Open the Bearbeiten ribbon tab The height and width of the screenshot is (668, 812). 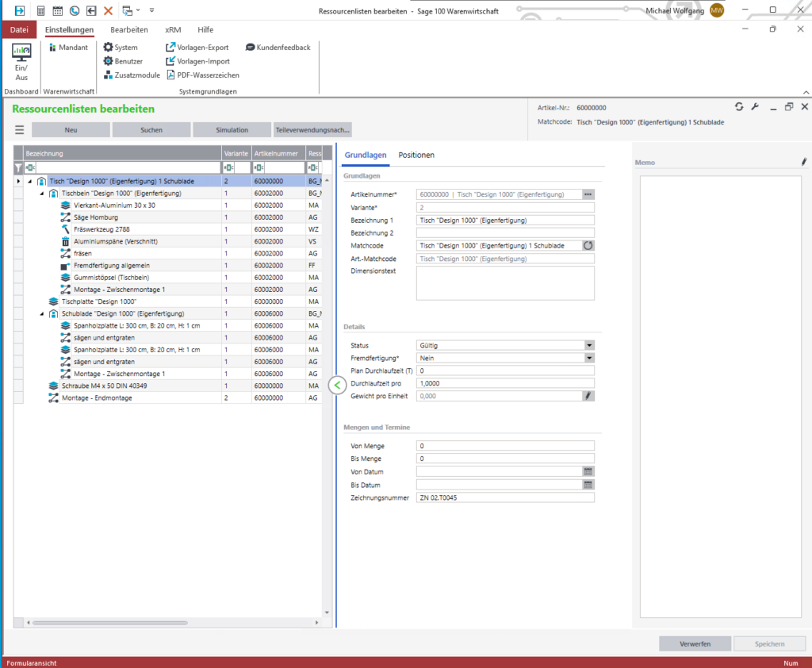(129, 29)
